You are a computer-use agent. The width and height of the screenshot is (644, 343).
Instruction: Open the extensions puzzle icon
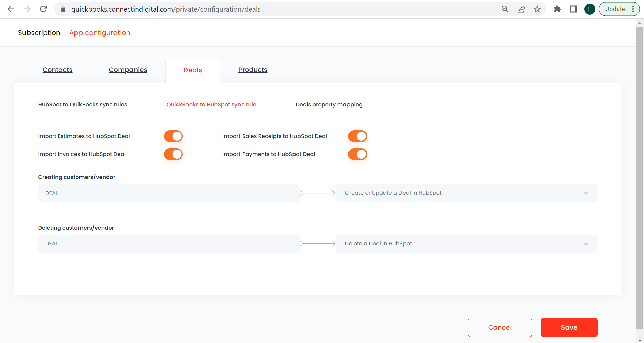point(557,9)
